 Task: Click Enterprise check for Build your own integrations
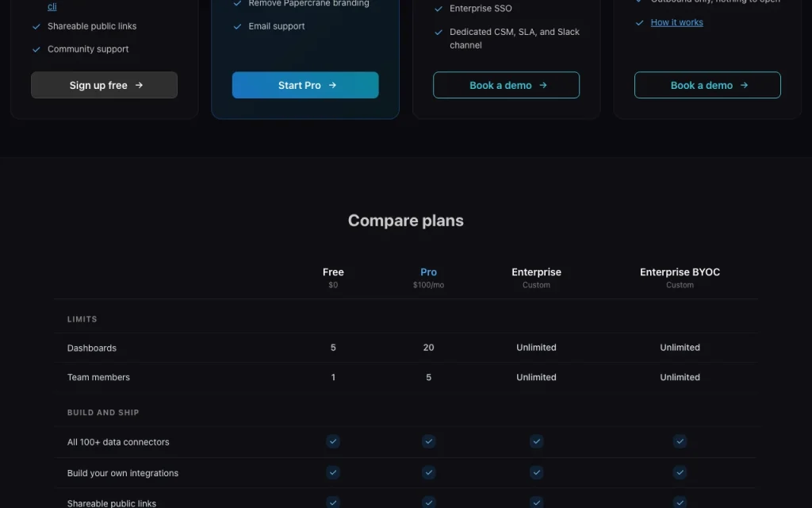(x=537, y=472)
